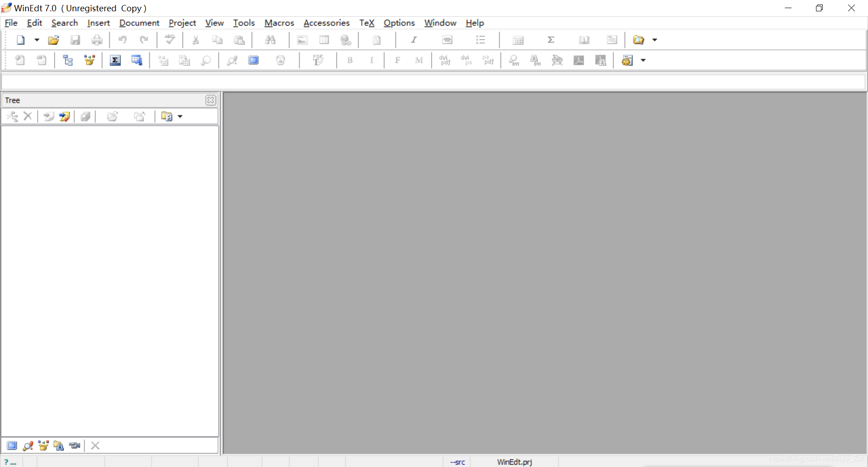Close the Tree panel
This screenshot has height=467, width=868.
click(211, 100)
